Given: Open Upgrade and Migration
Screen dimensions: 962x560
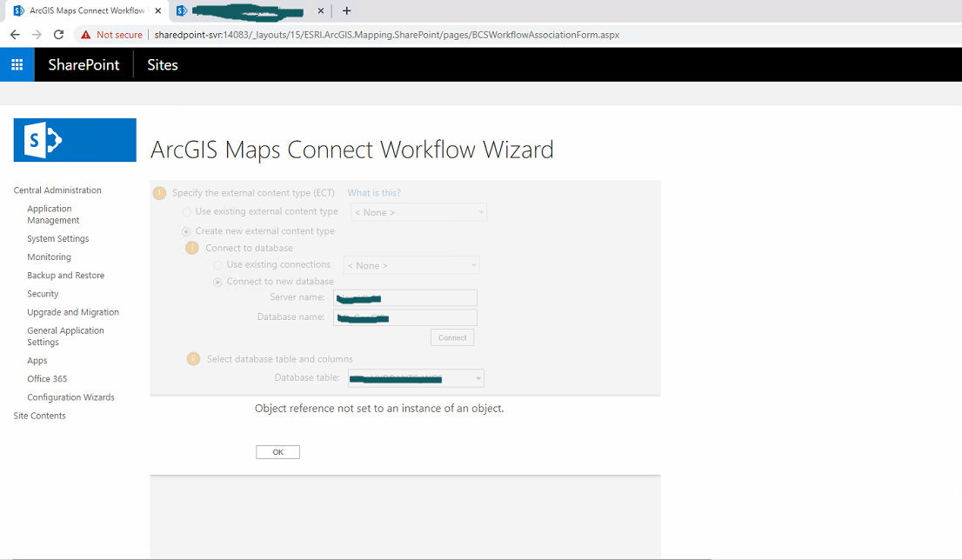Looking at the screenshot, I should 73,312.
